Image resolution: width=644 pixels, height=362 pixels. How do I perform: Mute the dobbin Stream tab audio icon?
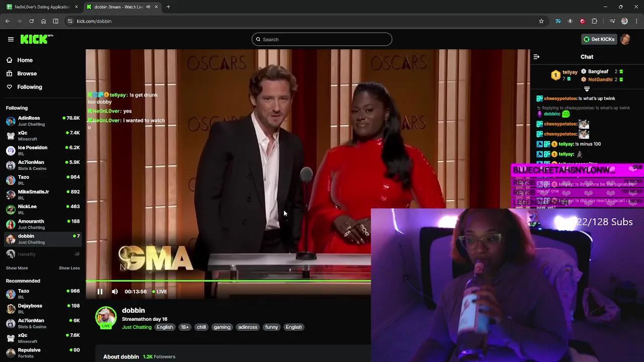click(x=148, y=7)
